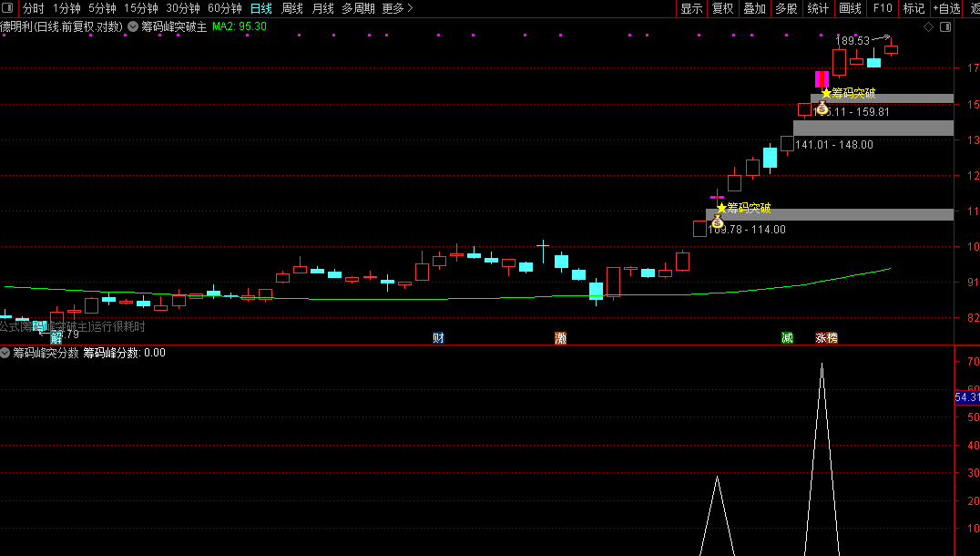Switch to 分时 chart
This screenshot has height=556, width=980.
tap(33, 8)
